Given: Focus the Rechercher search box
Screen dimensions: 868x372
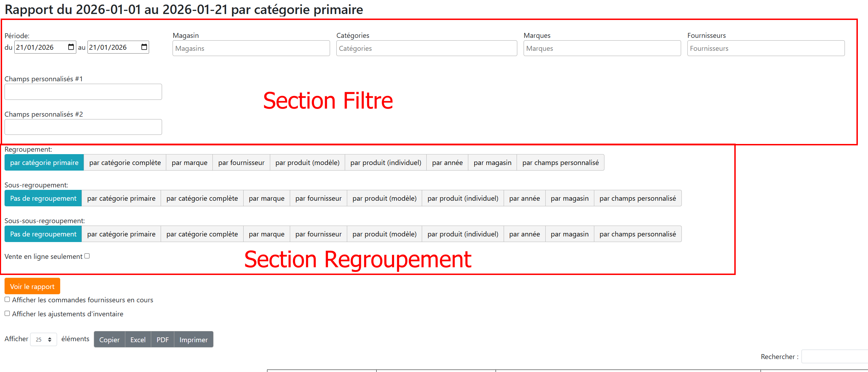Looking at the screenshot, I should 834,357.
